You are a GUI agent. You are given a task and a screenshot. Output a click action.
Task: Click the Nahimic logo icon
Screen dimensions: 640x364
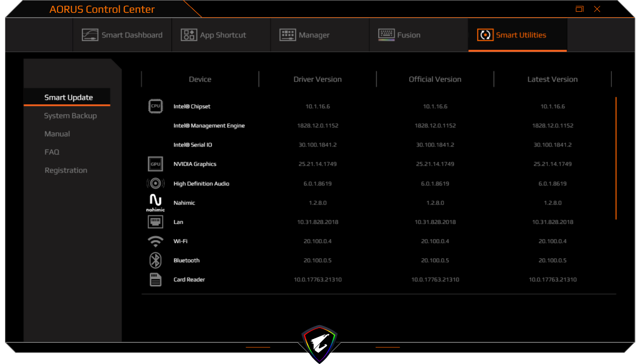click(156, 203)
